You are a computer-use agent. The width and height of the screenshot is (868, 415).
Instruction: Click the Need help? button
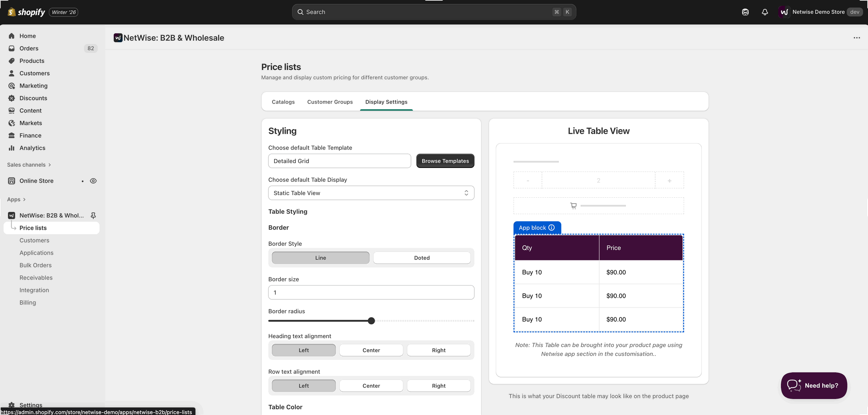coord(814,386)
